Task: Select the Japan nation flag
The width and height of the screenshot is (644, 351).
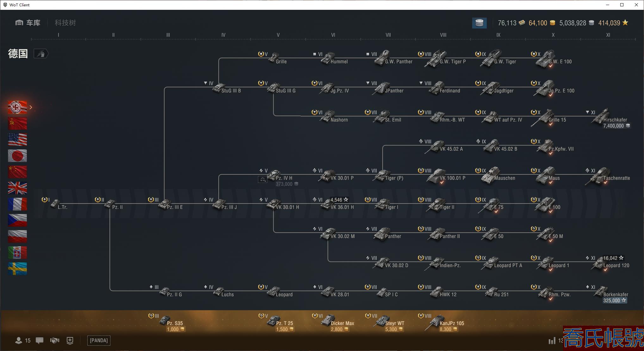Action: 17,156
